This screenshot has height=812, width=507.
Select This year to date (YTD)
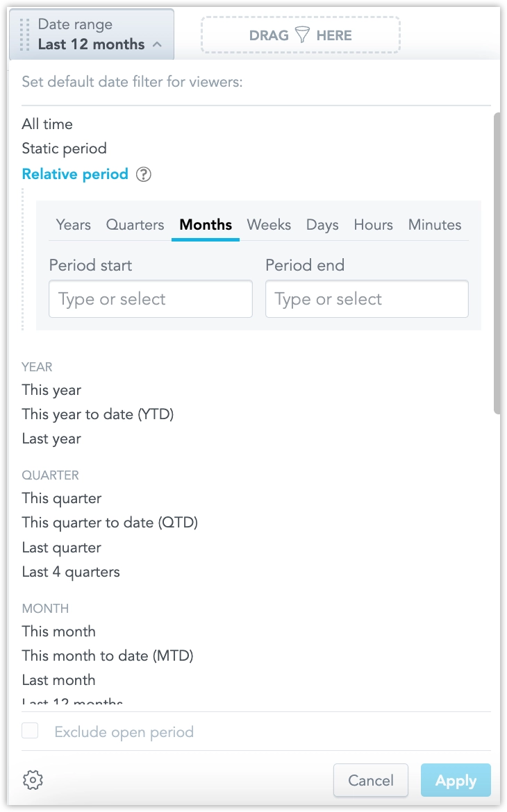coord(97,413)
